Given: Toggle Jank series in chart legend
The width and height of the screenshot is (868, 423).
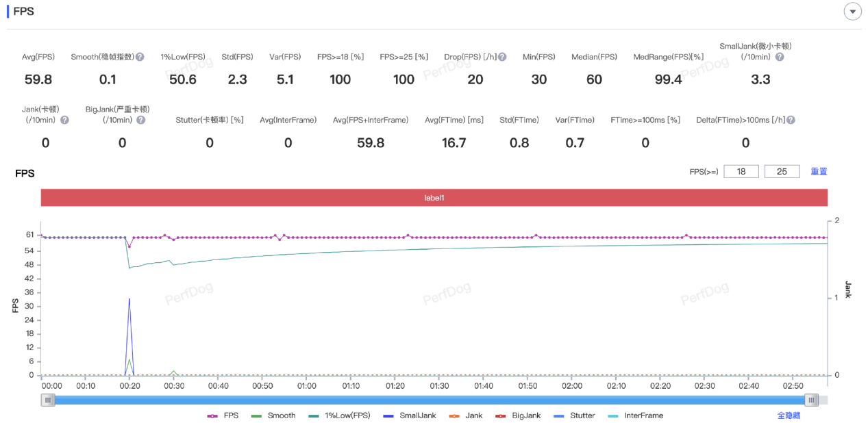Looking at the screenshot, I should point(464,415).
